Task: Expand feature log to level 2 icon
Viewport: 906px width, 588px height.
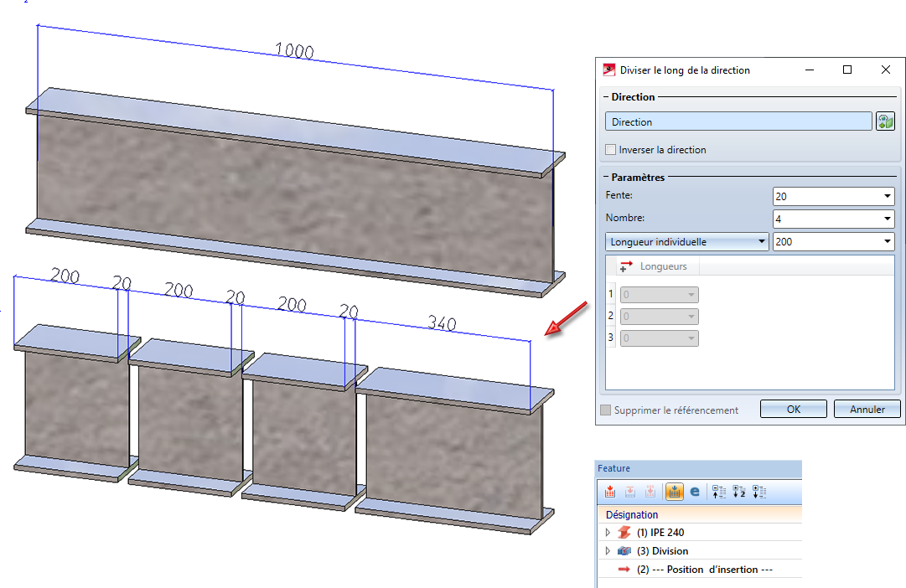Action: coord(739,492)
